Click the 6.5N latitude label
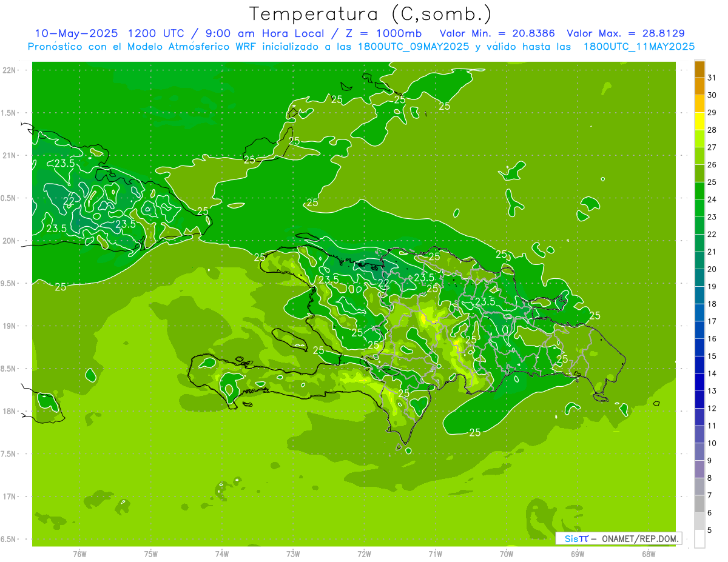This screenshot has height=562, width=728. [9, 539]
